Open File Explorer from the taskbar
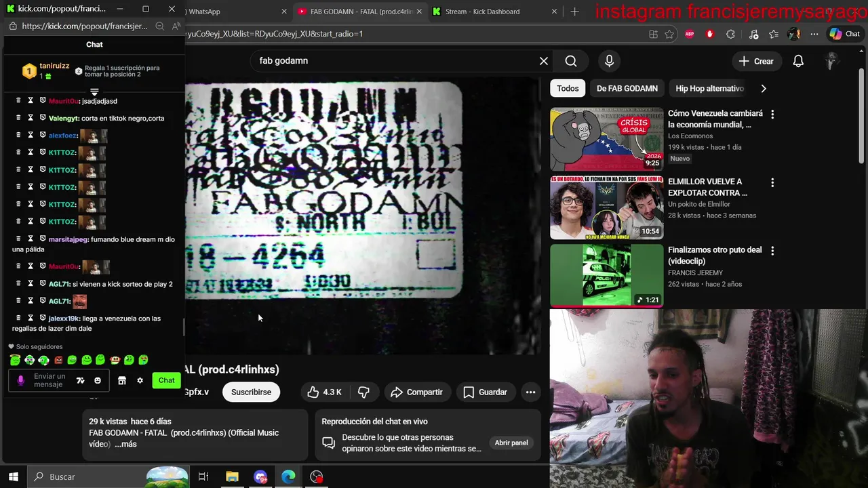 (x=232, y=476)
